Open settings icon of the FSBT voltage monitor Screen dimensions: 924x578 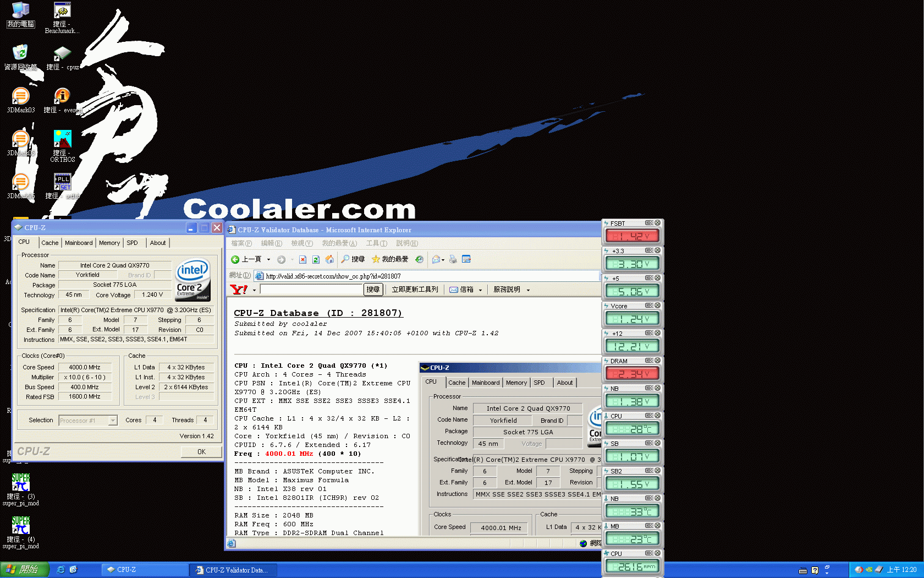click(x=649, y=223)
